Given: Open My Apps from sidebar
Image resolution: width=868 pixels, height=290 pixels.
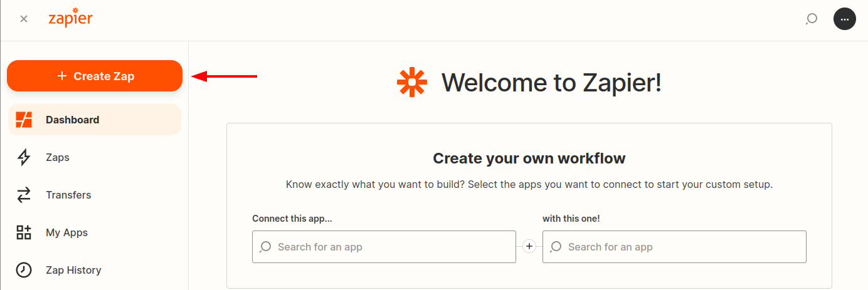Looking at the screenshot, I should [x=66, y=232].
